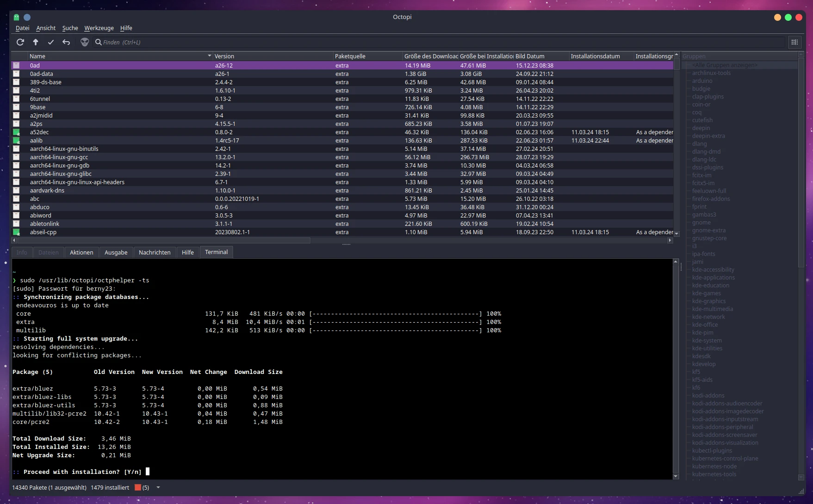Sort by Größe des Downloads column header
Viewport: 813px width, 504px height.
point(430,56)
